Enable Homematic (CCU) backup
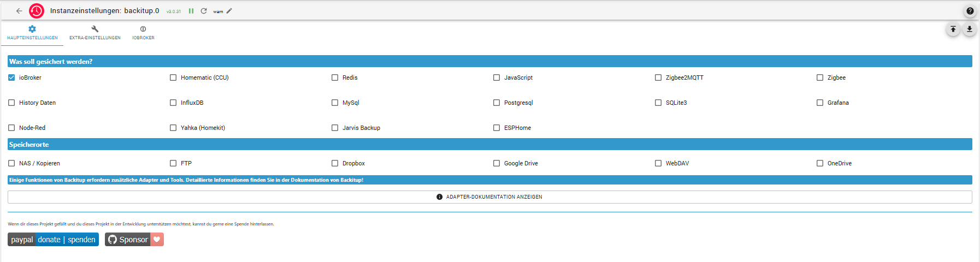Image resolution: width=980 pixels, height=262 pixels. tap(173, 78)
